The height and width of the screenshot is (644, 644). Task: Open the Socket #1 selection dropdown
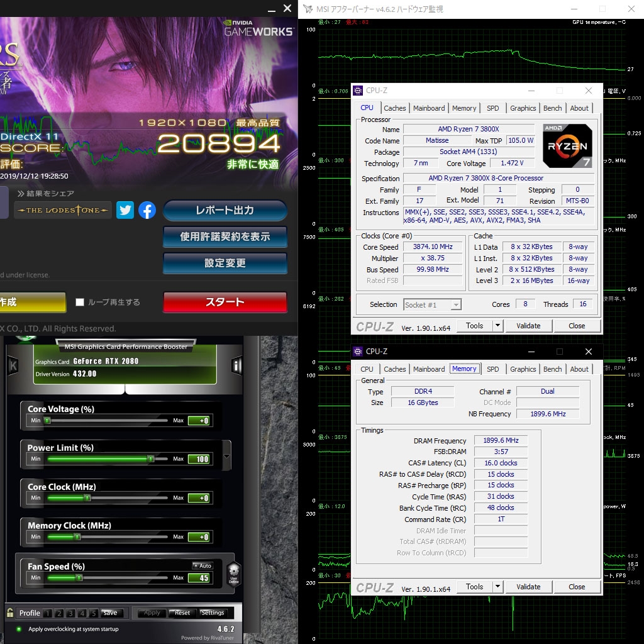tap(433, 304)
